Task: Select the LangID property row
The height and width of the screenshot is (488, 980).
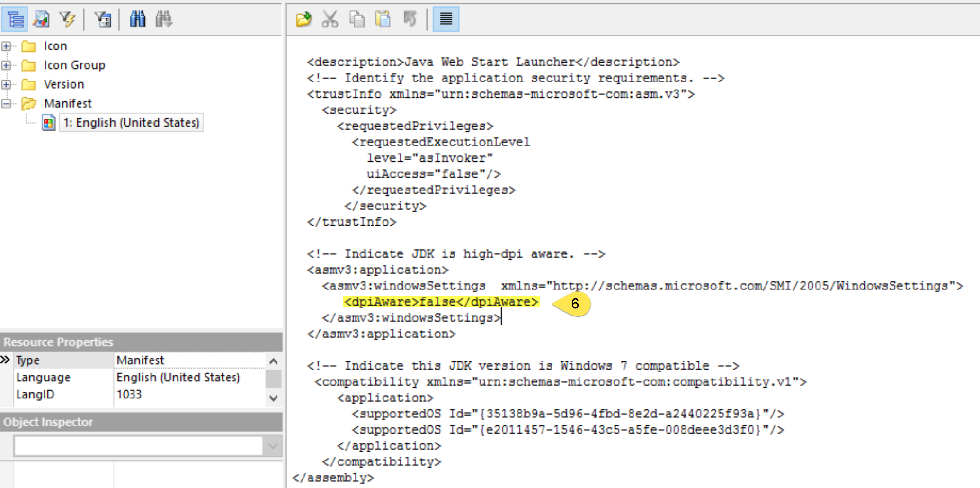Action: tap(140, 395)
